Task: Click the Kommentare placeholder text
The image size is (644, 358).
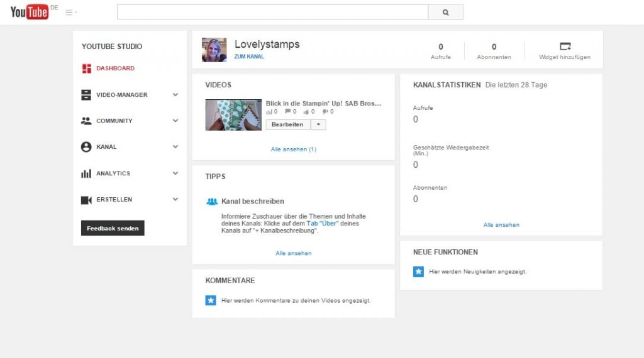Action: [x=296, y=301]
